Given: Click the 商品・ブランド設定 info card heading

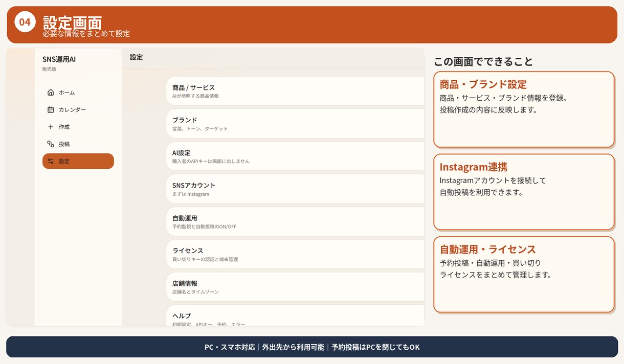Looking at the screenshot, I should pyautogui.click(x=483, y=84).
